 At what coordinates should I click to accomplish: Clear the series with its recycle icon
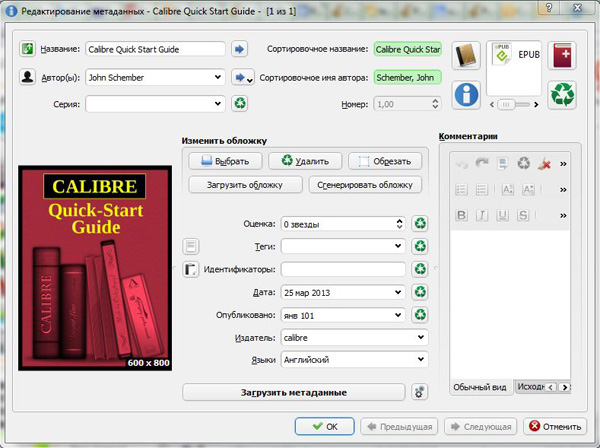[x=240, y=103]
